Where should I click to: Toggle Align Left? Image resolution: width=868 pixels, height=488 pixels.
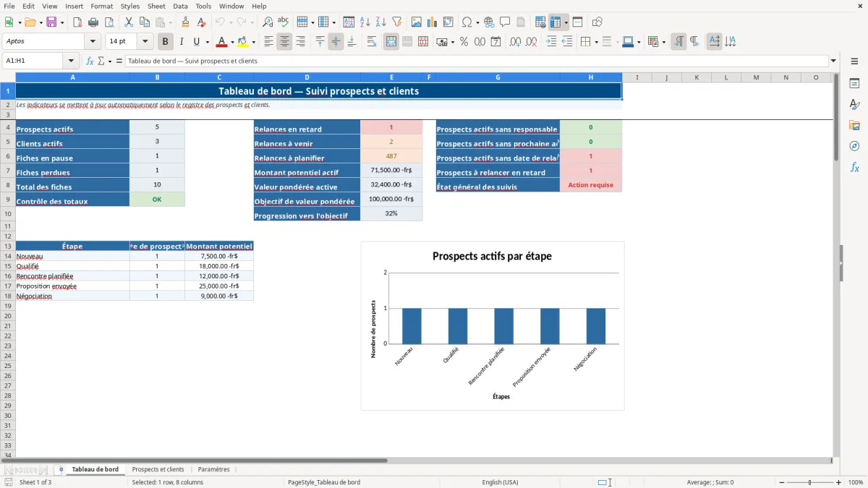[269, 42]
